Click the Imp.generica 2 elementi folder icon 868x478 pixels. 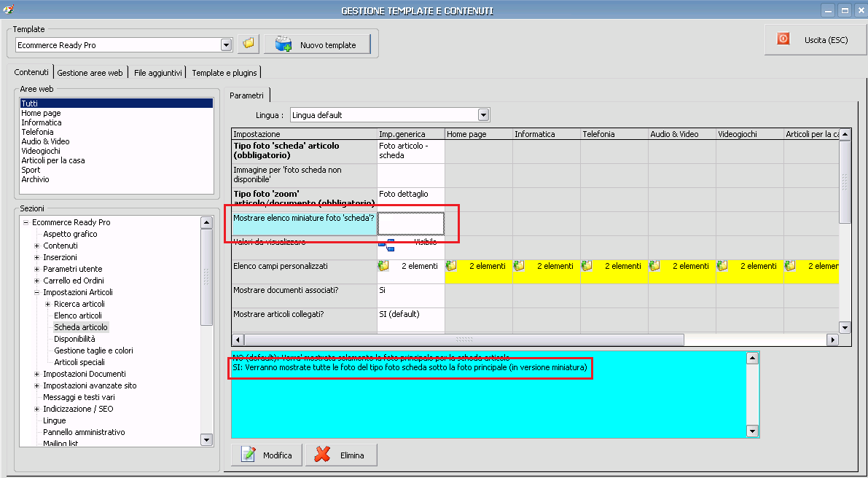pos(383,266)
